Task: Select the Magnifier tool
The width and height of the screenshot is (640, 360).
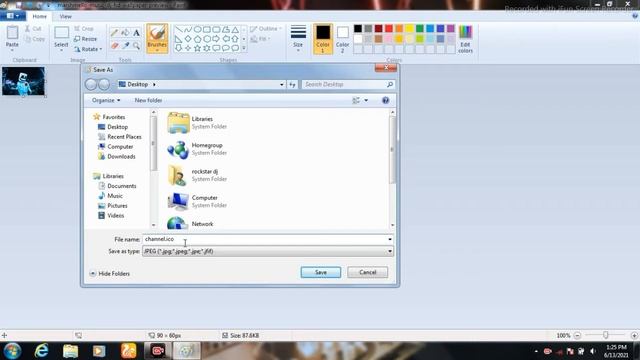Action: pyautogui.click(x=136, y=46)
